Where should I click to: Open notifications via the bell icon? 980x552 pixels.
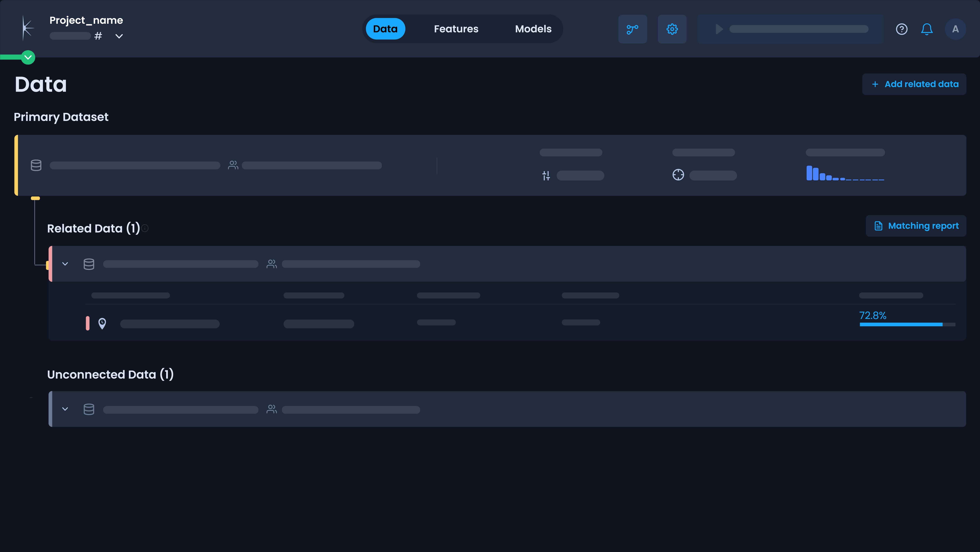click(x=927, y=29)
